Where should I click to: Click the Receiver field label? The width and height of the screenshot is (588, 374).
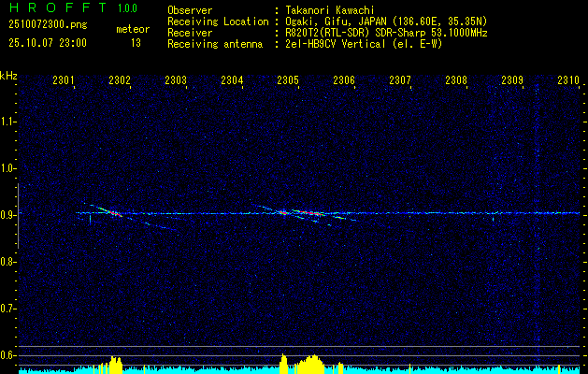coord(190,33)
